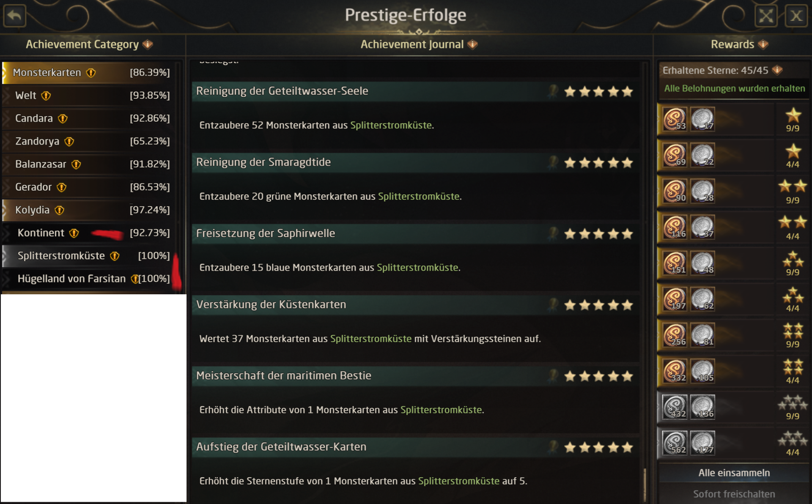Expand the Kontinent category
The image size is (812, 504).
[x=41, y=233]
